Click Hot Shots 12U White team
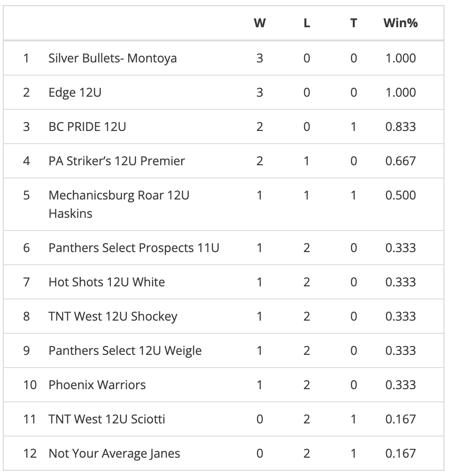This screenshot has height=476, width=451. pyautogui.click(x=107, y=282)
